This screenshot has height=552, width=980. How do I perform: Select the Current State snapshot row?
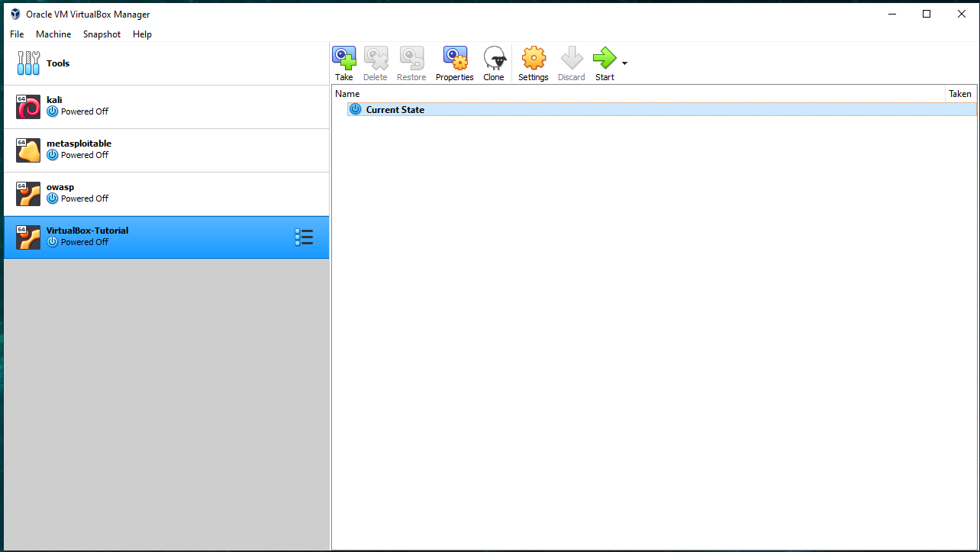[662, 109]
